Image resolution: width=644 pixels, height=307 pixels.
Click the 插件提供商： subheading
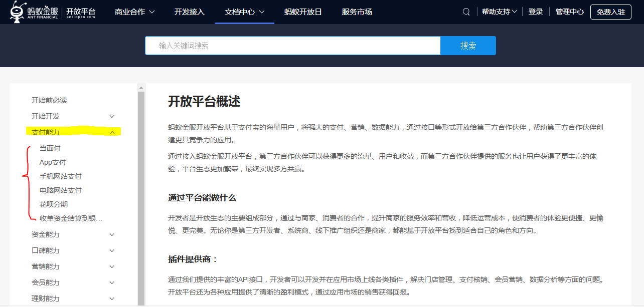coord(193,259)
